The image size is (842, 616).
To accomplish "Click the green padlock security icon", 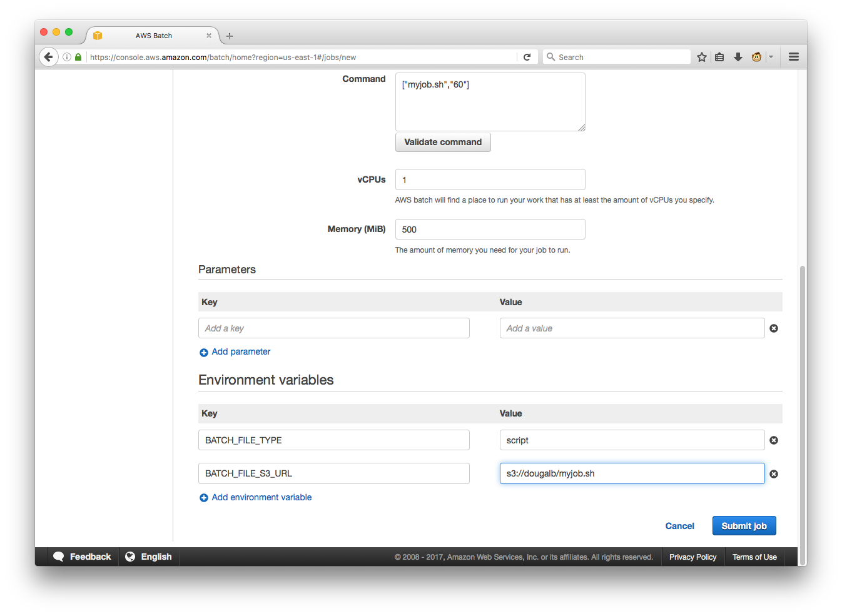I will point(78,57).
